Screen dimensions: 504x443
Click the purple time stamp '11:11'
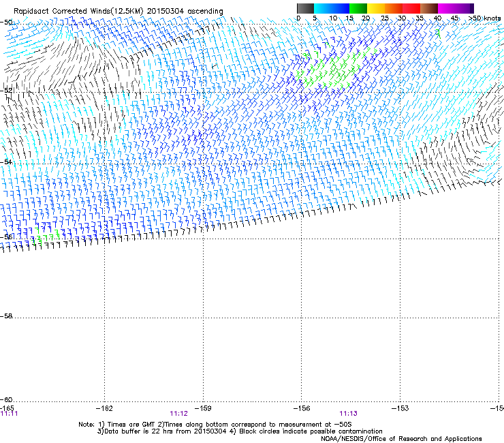pos(9,414)
